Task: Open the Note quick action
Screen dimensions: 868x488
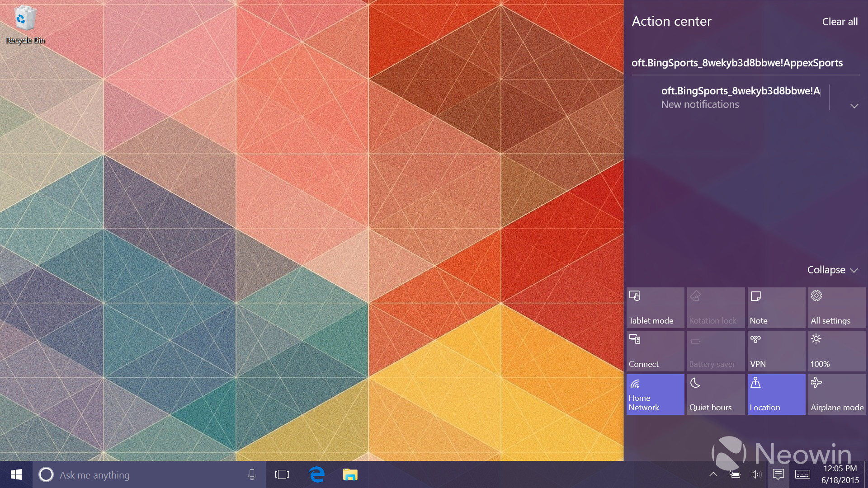Action: coord(776,308)
